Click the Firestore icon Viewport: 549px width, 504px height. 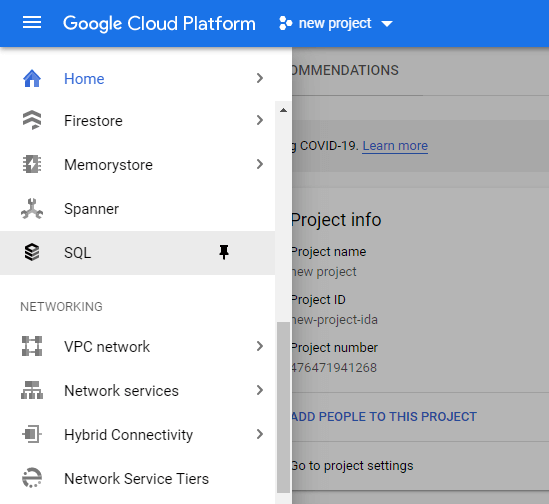[x=32, y=120]
